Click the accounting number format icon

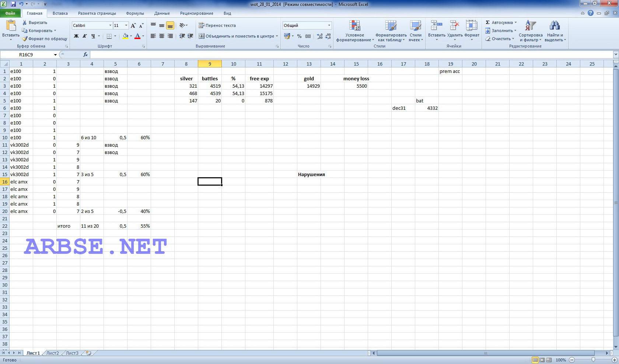pyautogui.click(x=287, y=36)
